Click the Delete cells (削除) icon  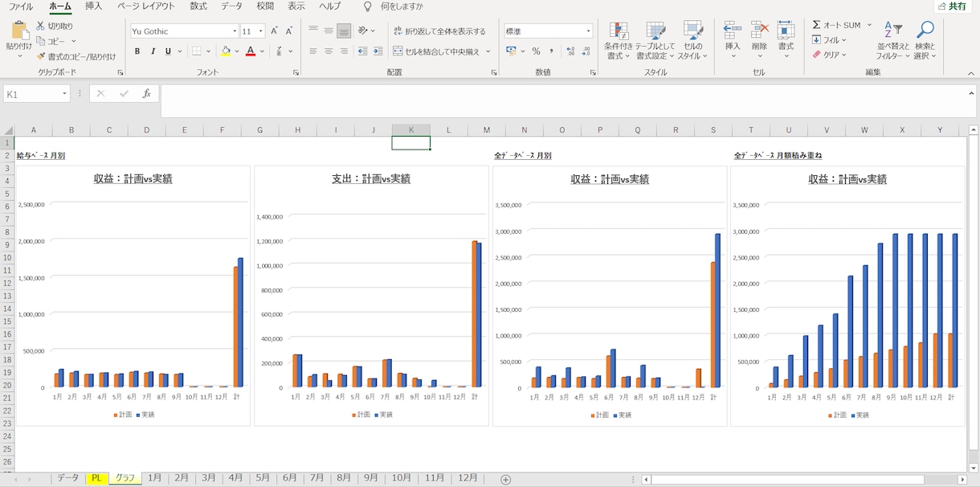(759, 31)
